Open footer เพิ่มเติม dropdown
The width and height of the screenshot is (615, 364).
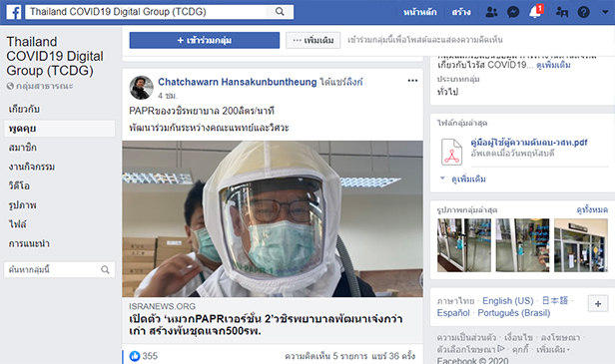tap(553, 349)
